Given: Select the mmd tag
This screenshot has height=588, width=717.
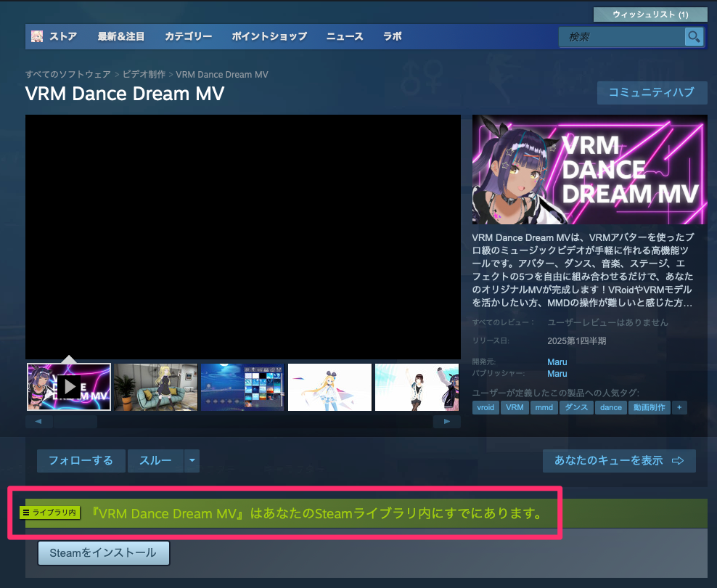Looking at the screenshot, I should (x=544, y=407).
